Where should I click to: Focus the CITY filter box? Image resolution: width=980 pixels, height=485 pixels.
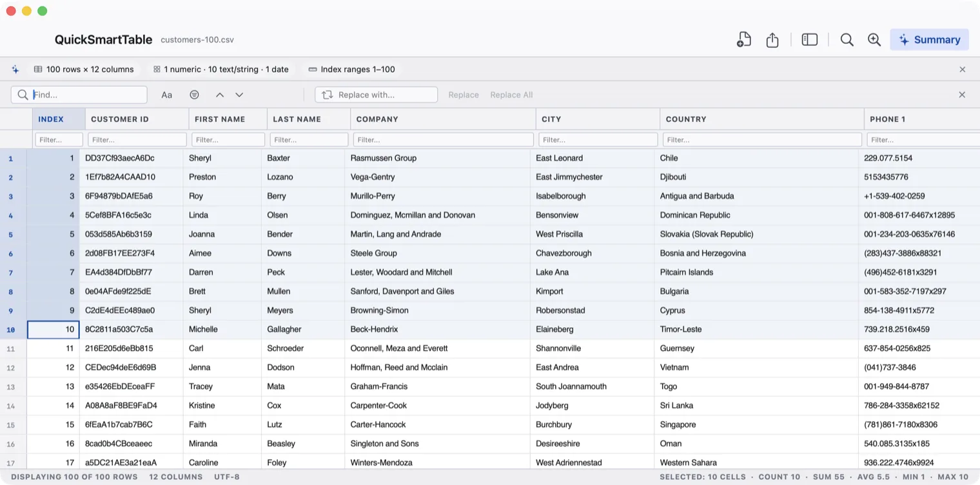[598, 139]
